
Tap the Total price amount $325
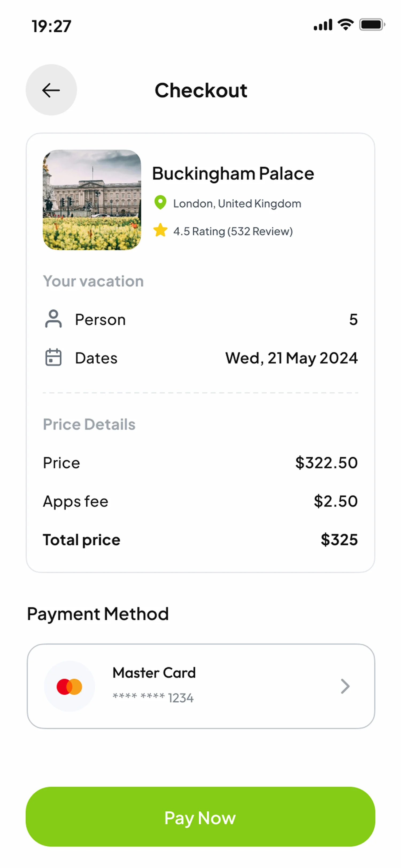click(x=339, y=540)
